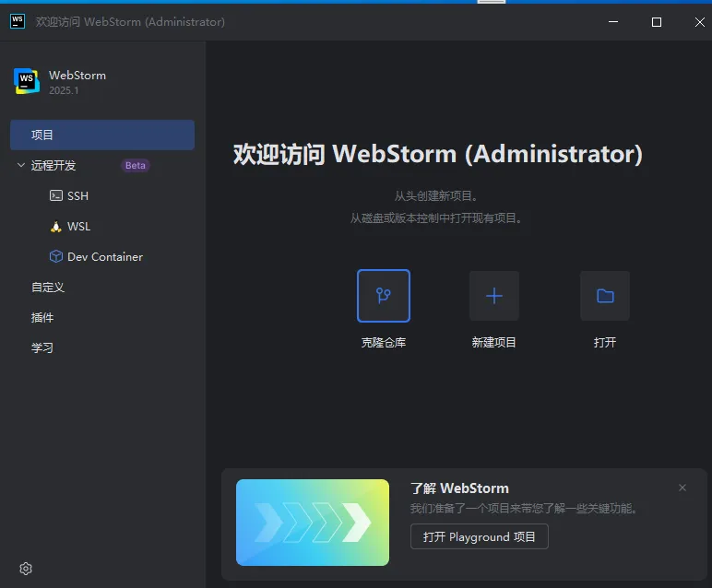Click the Dev Container cube icon
The width and height of the screenshot is (712, 588).
(x=56, y=256)
